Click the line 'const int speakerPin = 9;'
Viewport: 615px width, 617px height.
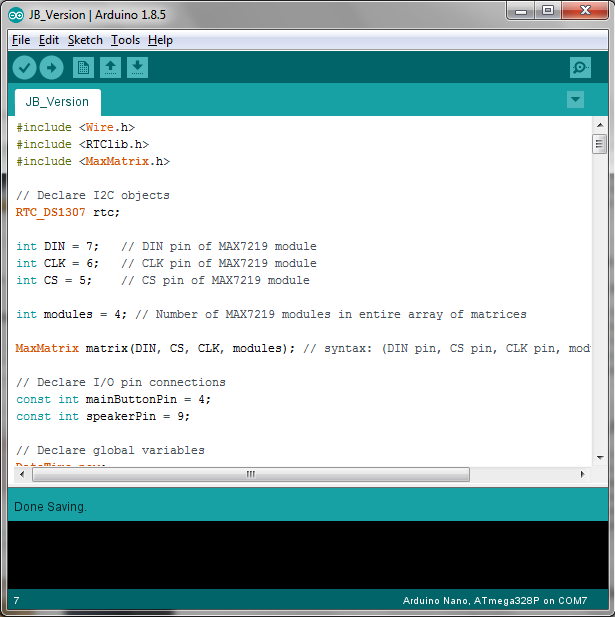point(103,416)
